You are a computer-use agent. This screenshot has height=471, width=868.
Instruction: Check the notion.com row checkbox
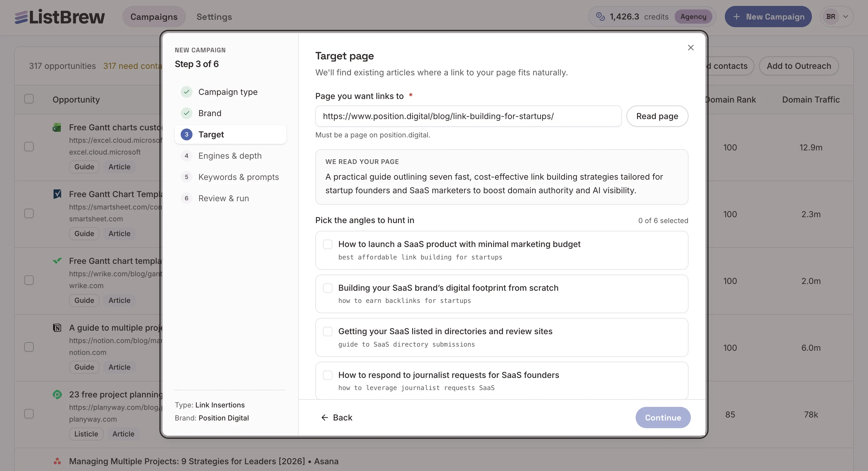[x=29, y=347]
